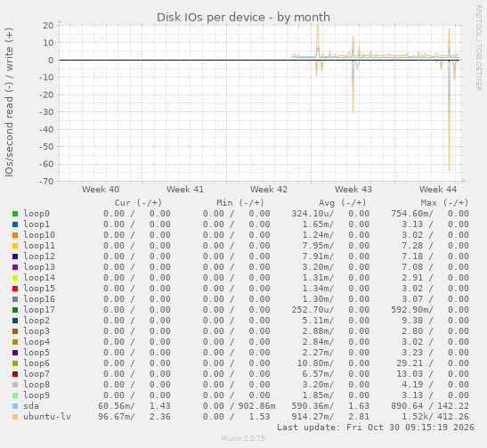Click the Avg (-/+) column header

tap(342, 203)
